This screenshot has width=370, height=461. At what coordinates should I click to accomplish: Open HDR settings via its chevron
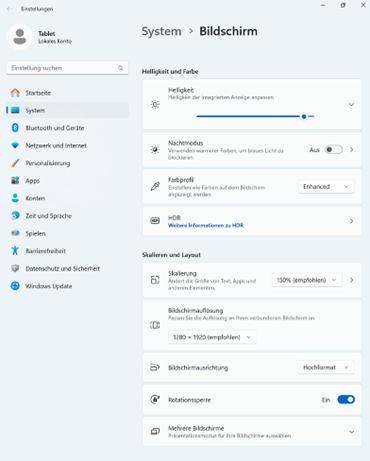click(x=351, y=221)
